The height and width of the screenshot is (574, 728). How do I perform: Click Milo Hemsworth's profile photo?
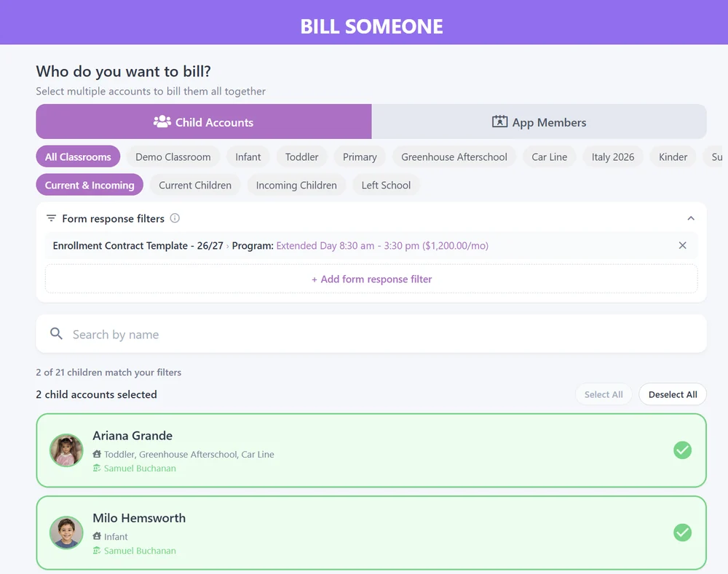pyautogui.click(x=66, y=533)
